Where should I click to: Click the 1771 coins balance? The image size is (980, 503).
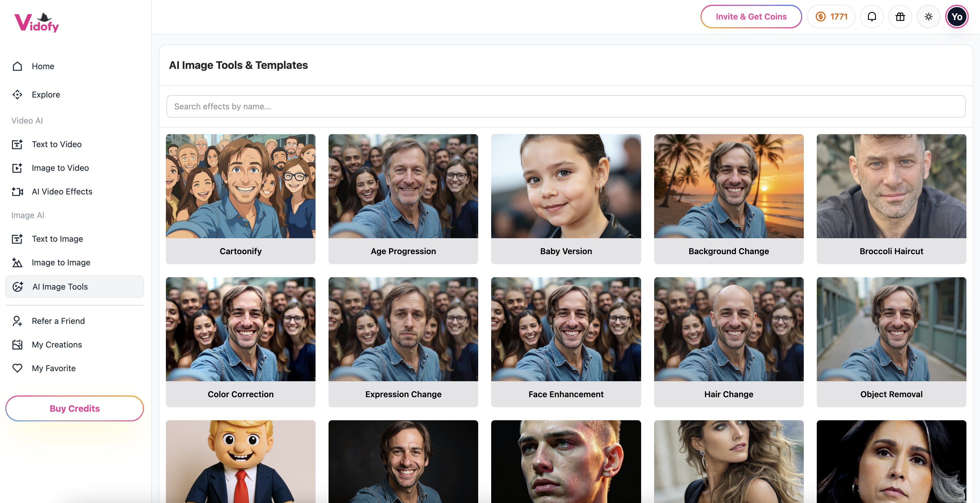pos(831,17)
